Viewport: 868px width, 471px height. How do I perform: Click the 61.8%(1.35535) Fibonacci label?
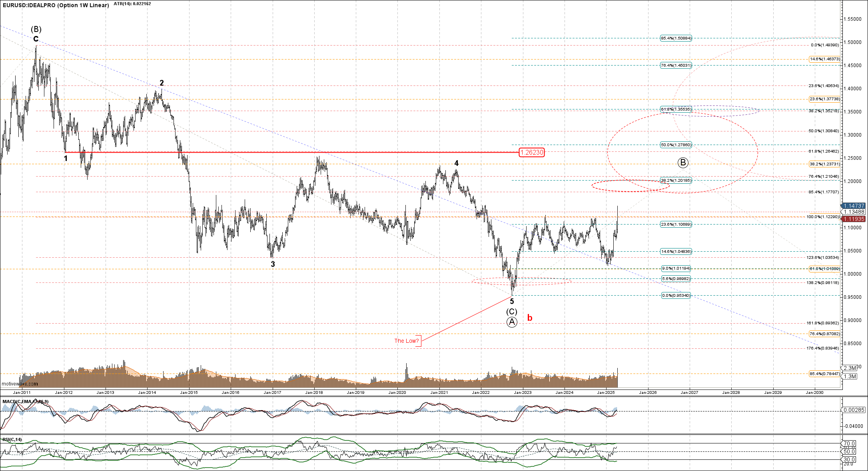tap(676, 109)
